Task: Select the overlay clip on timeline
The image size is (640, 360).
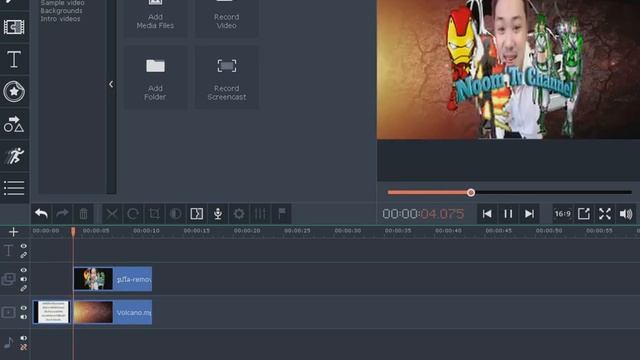Action: pyautogui.click(x=113, y=279)
